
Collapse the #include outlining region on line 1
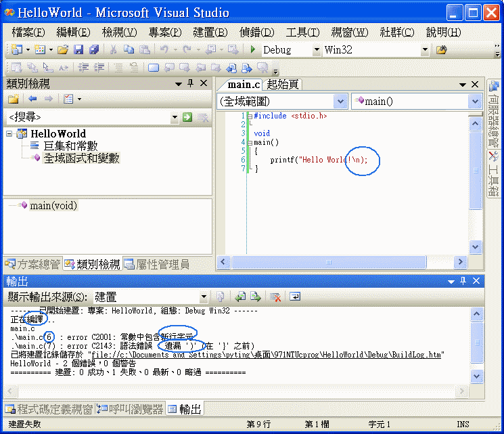(x=250, y=116)
